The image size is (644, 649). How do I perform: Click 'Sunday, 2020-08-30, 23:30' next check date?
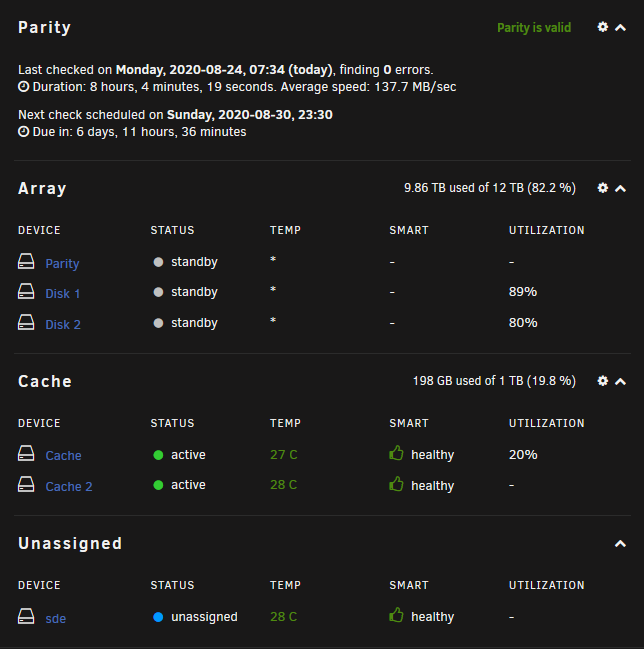point(250,115)
